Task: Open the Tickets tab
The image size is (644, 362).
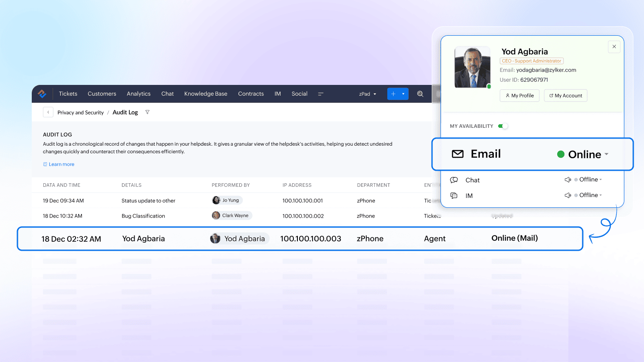Action: pos(68,94)
